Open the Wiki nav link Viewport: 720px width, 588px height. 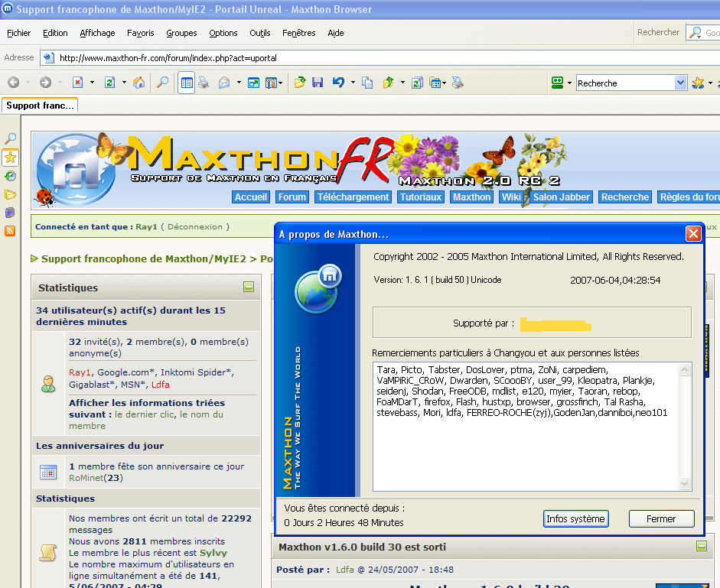[x=511, y=197]
